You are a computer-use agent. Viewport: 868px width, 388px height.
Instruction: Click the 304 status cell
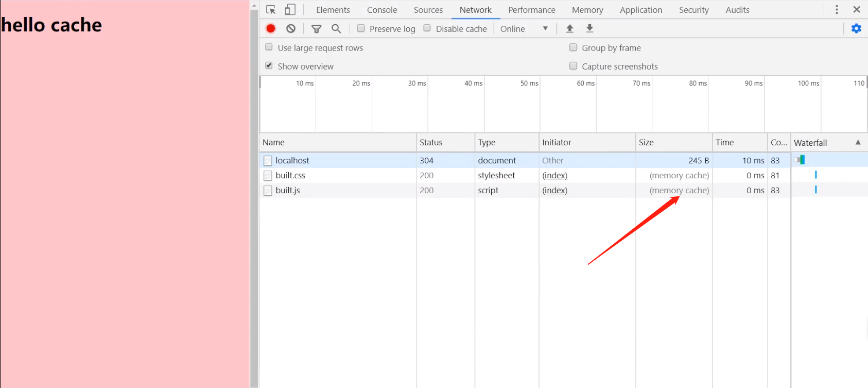pos(445,161)
